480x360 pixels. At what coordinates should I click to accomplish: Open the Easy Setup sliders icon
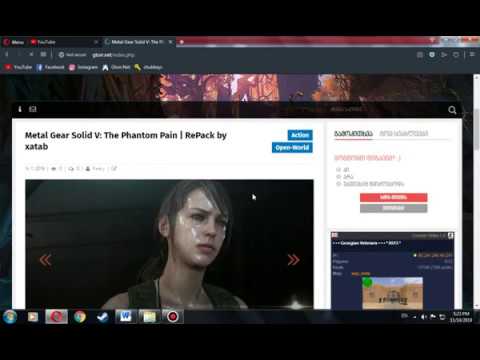(472, 54)
